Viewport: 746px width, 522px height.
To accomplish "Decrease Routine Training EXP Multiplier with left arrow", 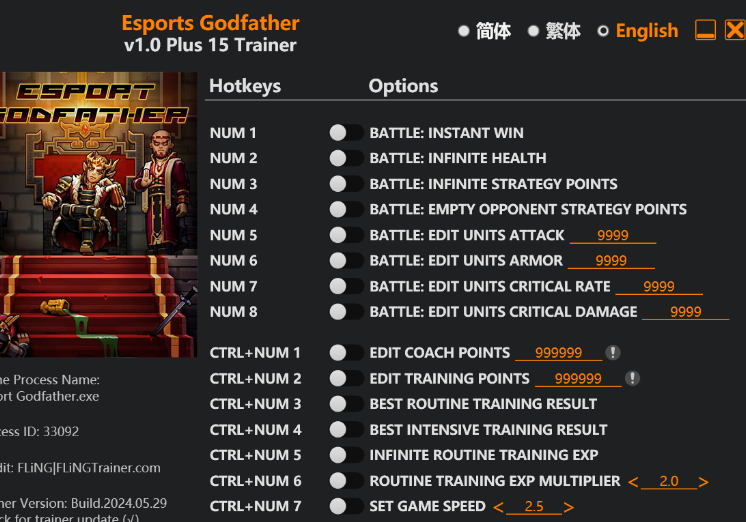I will coord(633,482).
